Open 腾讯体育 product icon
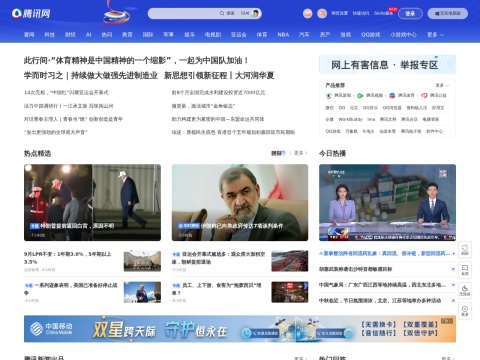The width and height of the screenshot is (480, 360). tap(392, 95)
